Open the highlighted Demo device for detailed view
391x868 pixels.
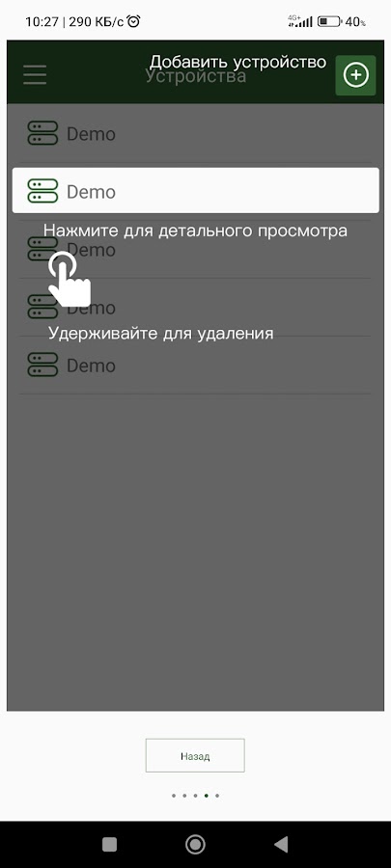pos(195,190)
